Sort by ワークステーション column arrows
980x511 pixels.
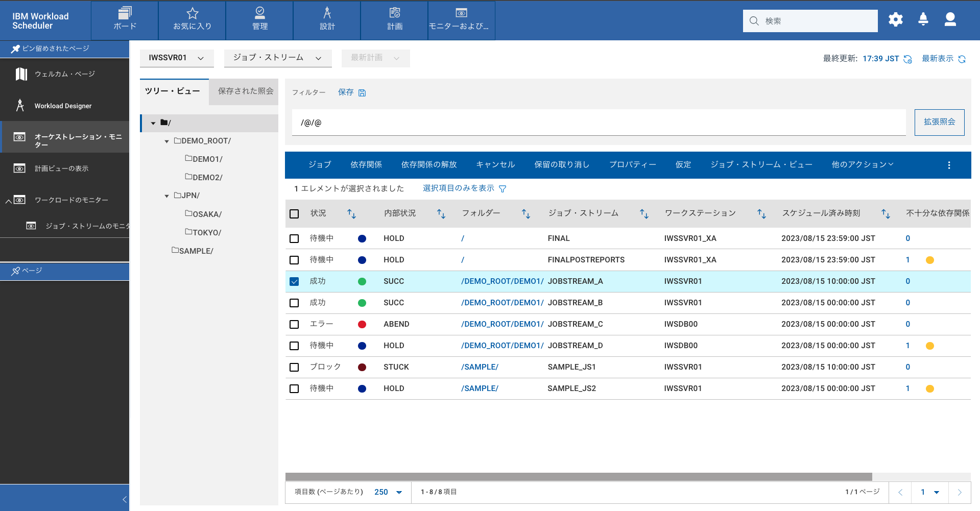pyautogui.click(x=761, y=214)
